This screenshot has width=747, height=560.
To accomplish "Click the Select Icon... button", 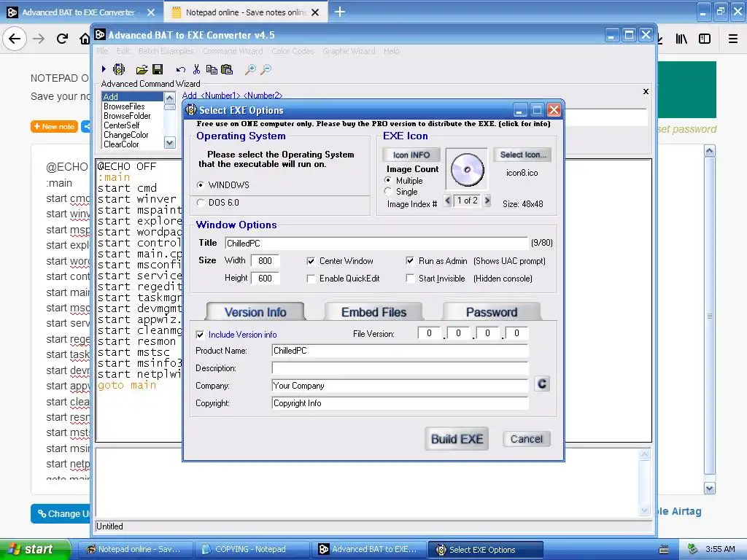I will (x=522, y=155).
